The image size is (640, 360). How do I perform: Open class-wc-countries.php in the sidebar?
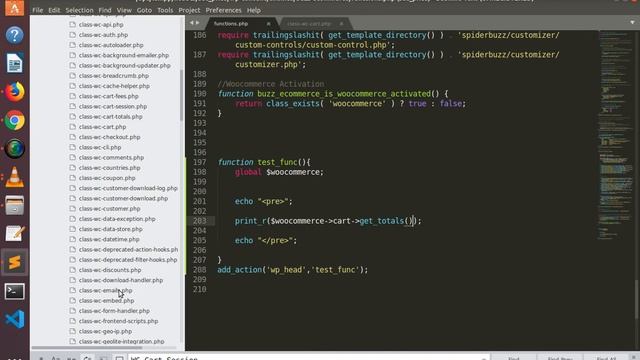[x=109, y=168]
